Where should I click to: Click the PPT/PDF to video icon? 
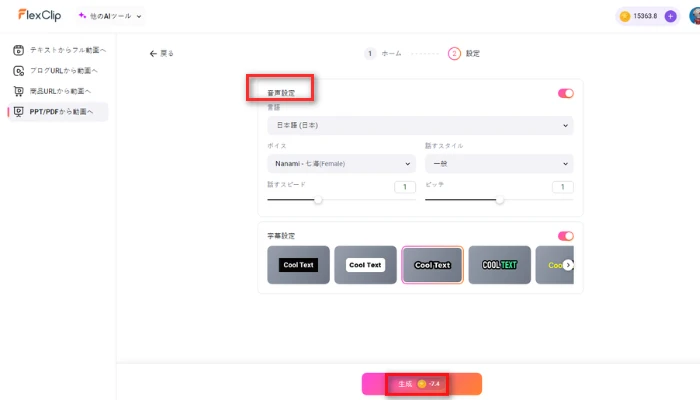click(x=18, y=112)
